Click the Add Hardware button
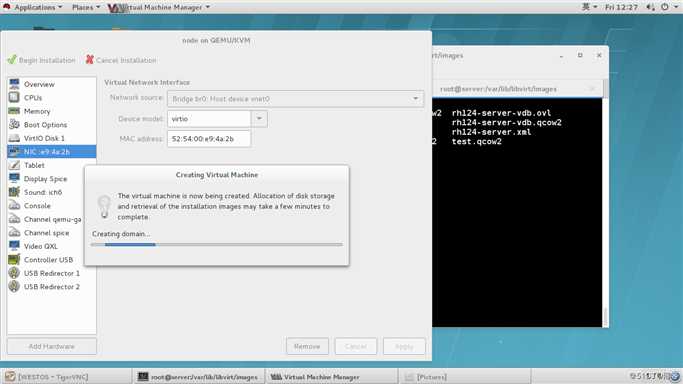Screen dimensions: 683x384 tap(51, 347)
